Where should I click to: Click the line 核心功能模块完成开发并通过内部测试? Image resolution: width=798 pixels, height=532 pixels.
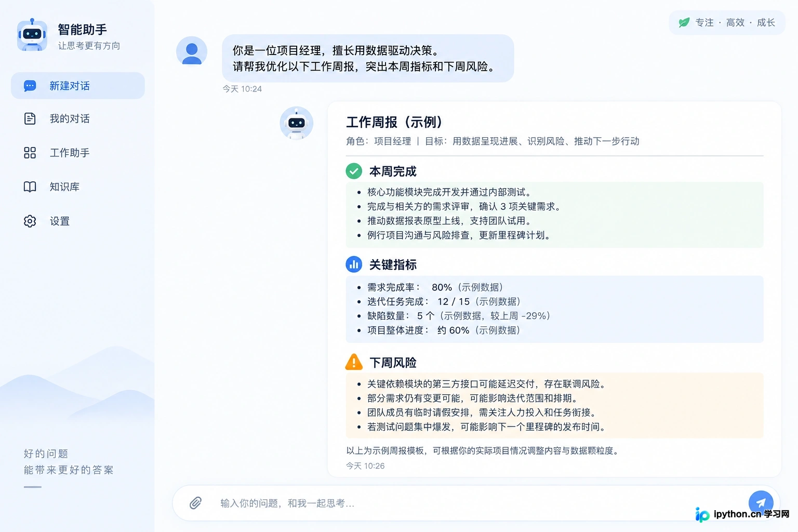click(x=450, y=192)
